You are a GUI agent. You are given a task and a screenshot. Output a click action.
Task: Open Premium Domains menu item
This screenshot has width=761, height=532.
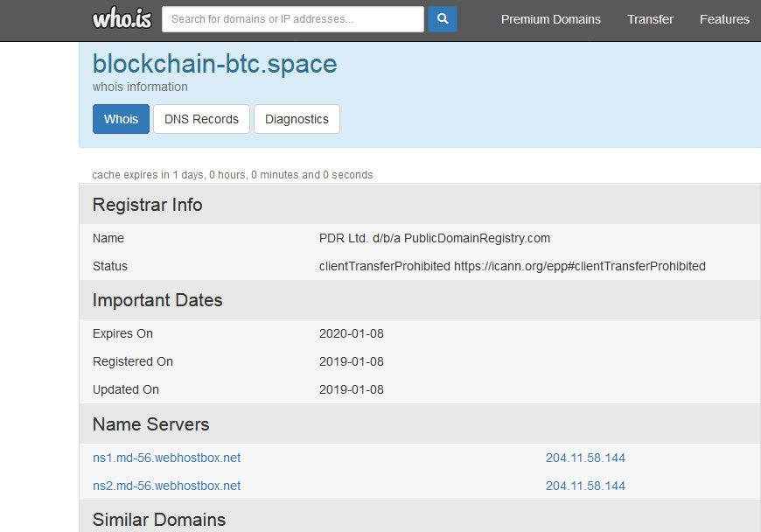click(x=551, y=19)
